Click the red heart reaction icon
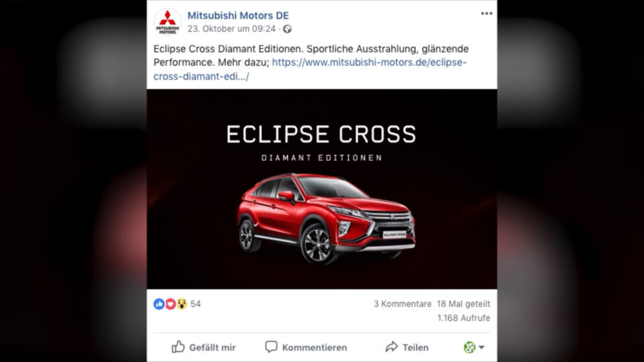The image size is (644, 362). click(170, 304)
